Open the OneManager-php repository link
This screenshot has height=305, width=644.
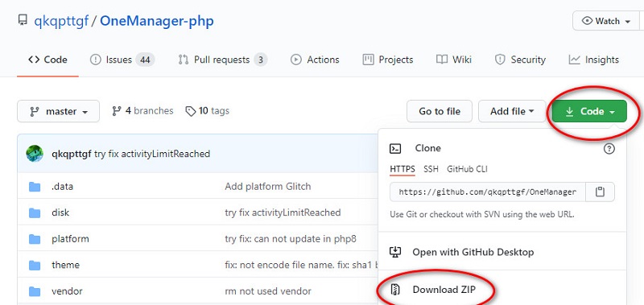point(156,21)
